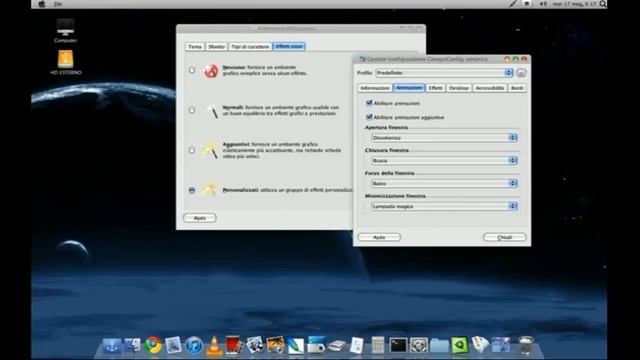
Task: Open the paper cards dock icon
Action: coord(480,345)
